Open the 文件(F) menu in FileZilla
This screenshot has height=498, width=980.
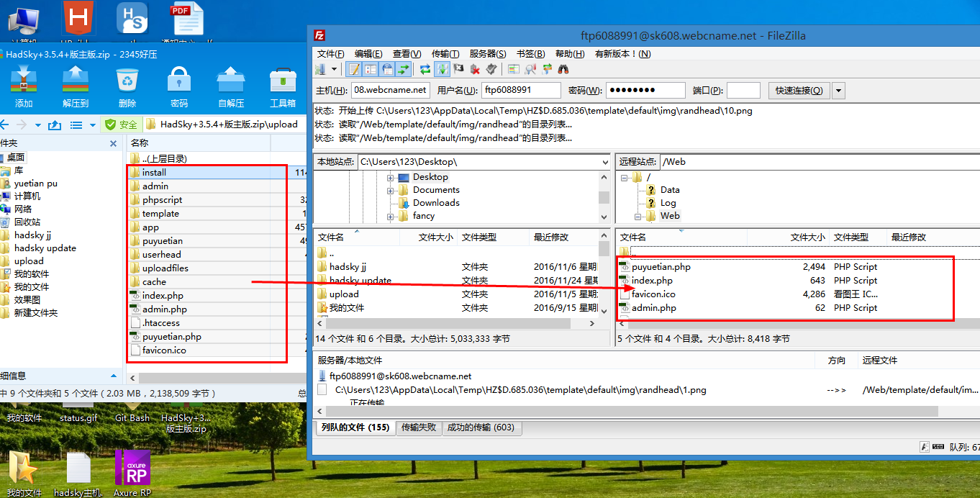point(330,53)
